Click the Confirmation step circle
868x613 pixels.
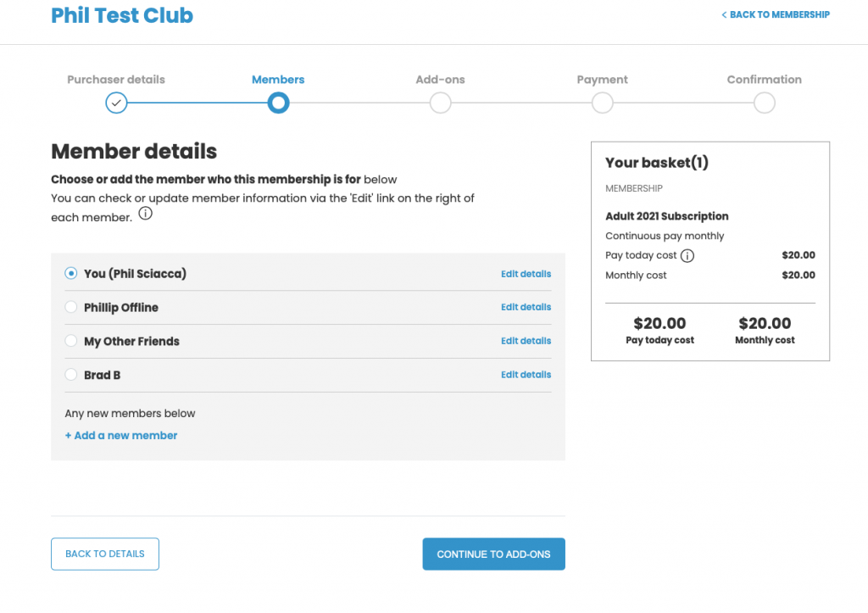765,103
